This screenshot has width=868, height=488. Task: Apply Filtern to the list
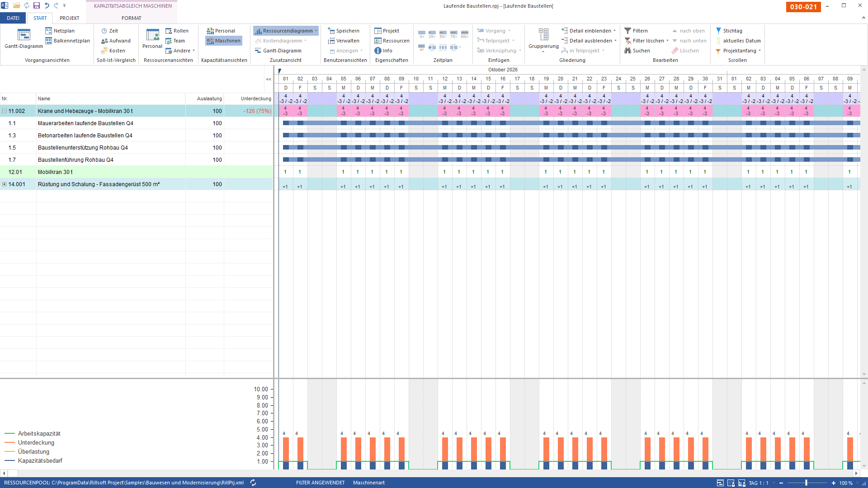point(636,31)
